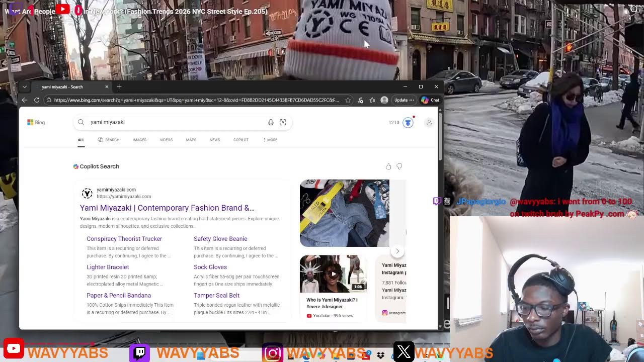Play the 'Who is Yami Miyazaki?' video

pyautogui.click(x=333, y=274)
